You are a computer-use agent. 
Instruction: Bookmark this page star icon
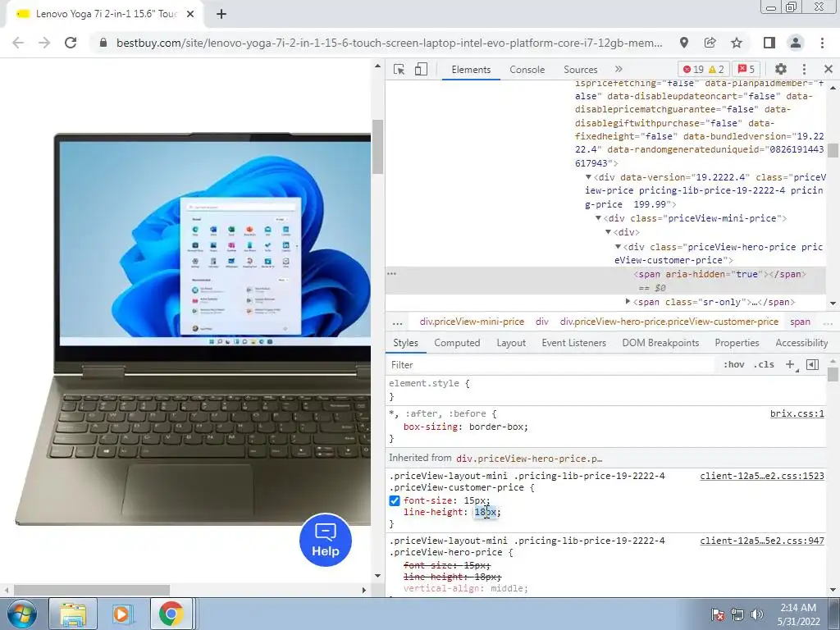pos(737,43)
